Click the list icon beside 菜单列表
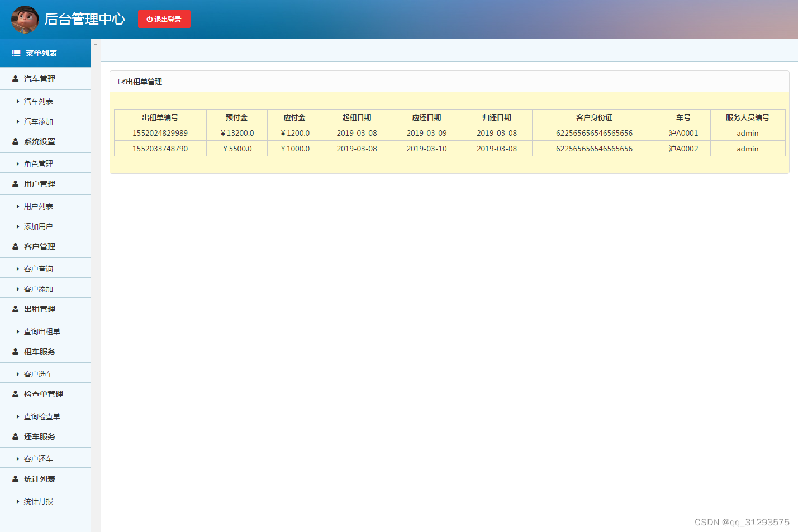 point(16,53)
